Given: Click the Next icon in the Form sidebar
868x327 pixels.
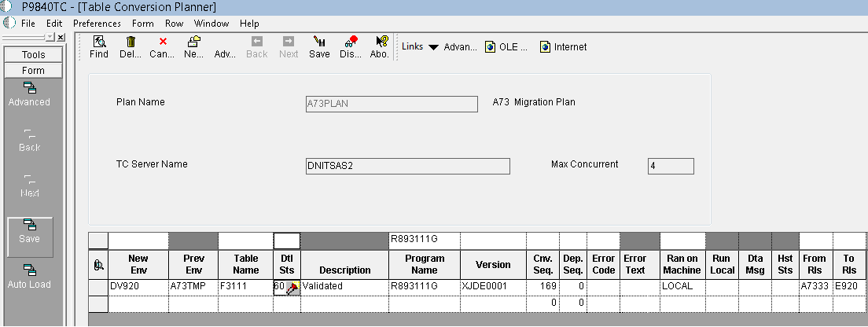Looking at the screenshot, I should pyautogui.click(x=29, y=178).
